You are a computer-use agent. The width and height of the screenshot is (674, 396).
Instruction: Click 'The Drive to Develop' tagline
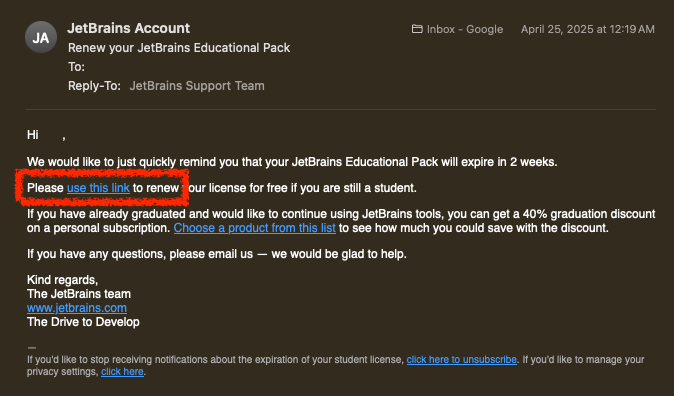83,322
